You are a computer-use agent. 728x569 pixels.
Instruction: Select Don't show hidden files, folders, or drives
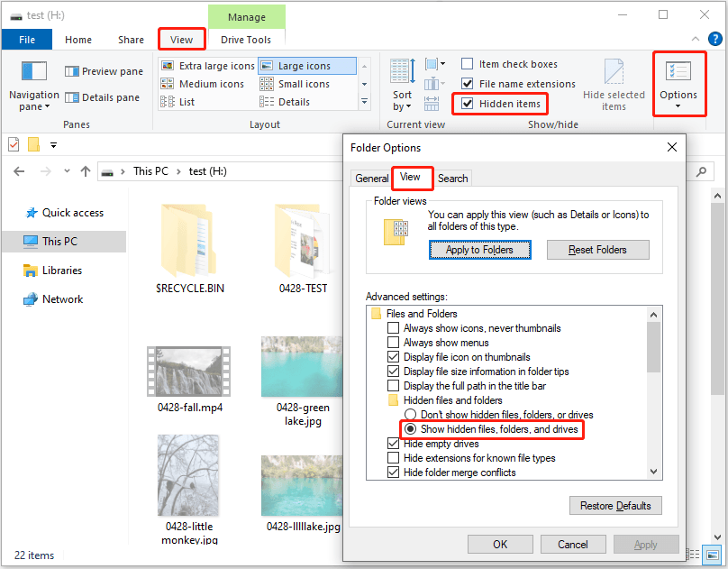click(x=410, y=414)
